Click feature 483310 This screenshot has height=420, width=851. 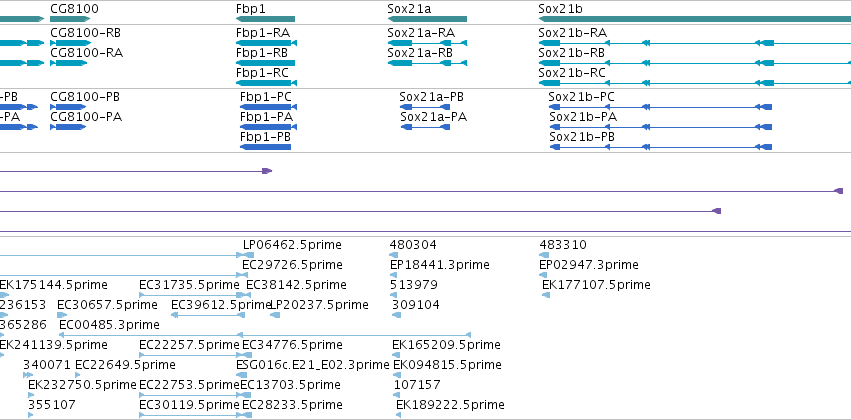pos(544,255)
